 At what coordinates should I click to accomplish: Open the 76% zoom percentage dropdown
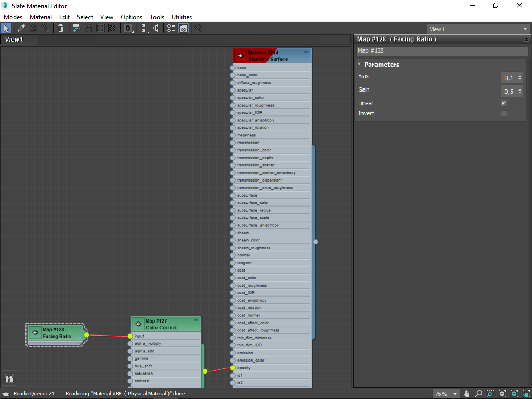[x=453, y=393]
